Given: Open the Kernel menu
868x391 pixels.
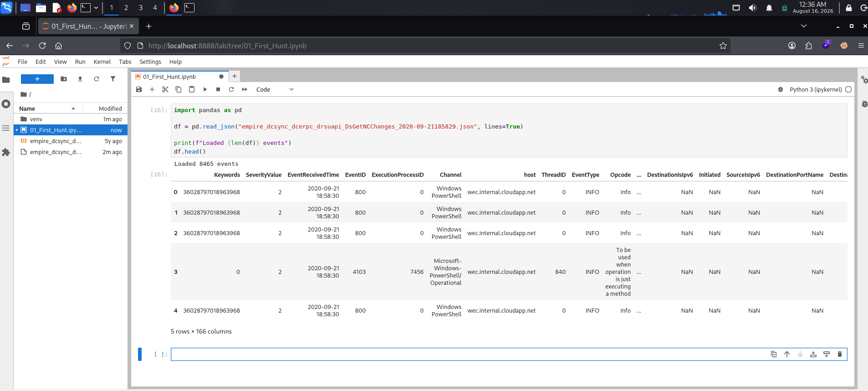Looking at the screenshot, I should (x=102, y=62).
